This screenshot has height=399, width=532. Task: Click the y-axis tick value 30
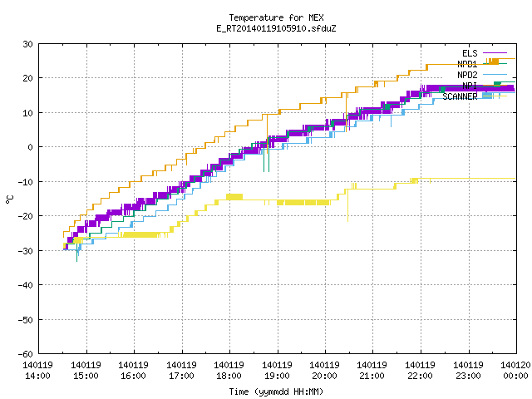(x=27, y=44)
